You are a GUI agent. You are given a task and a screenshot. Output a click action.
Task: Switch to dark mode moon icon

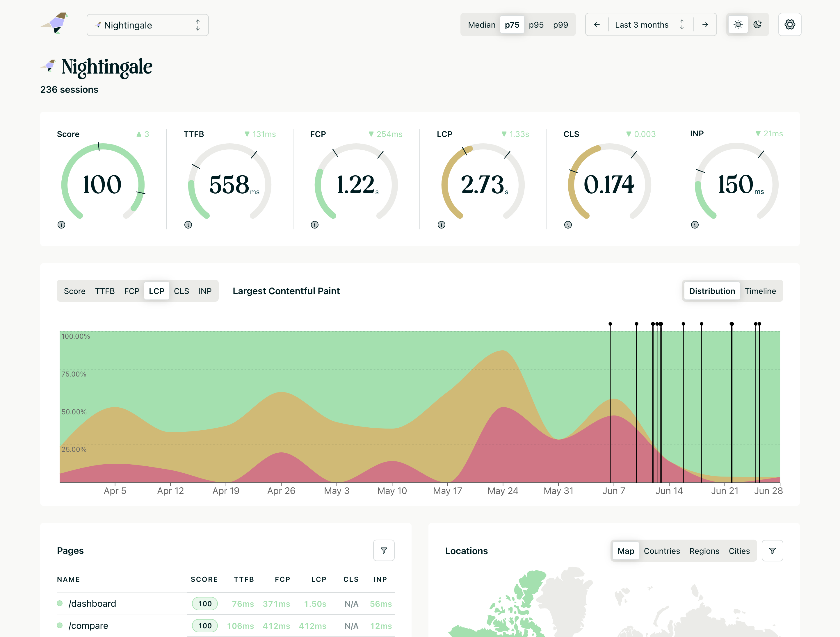pyautogui.click(x=758, y=25)
